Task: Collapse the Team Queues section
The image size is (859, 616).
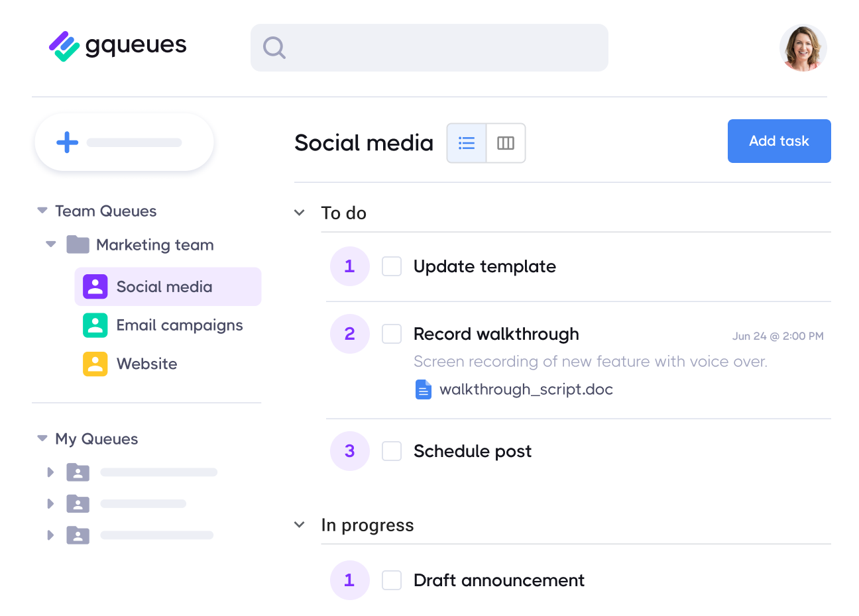Action: click(x=42, y=211)
